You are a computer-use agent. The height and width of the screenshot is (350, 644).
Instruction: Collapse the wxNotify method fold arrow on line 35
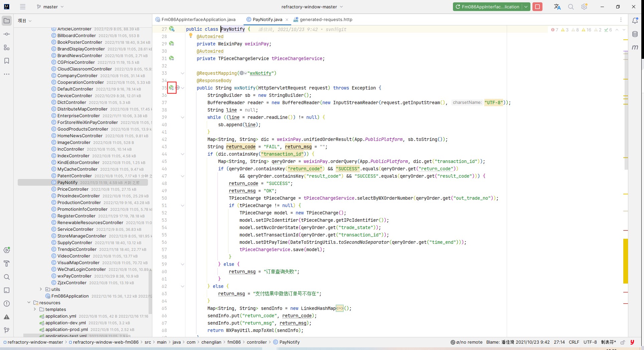[x=183, y=88]
